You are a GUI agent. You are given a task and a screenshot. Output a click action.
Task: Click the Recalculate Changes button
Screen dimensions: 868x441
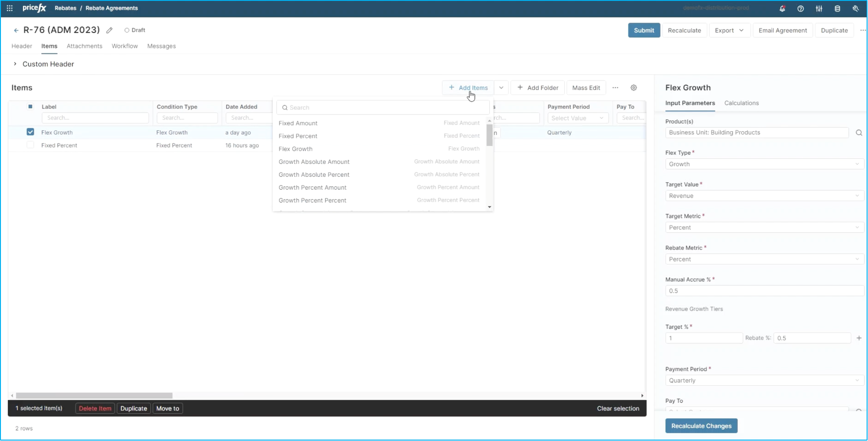(x=701, y=426)
